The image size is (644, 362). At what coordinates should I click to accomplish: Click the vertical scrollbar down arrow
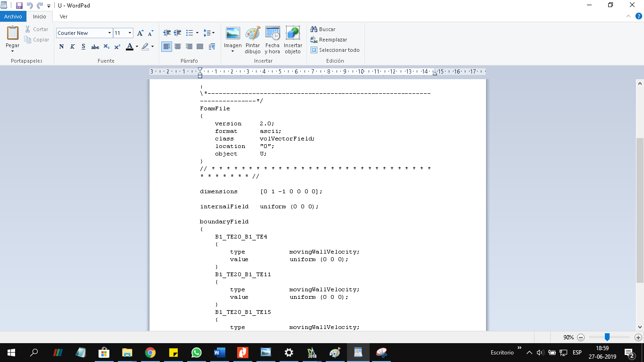(640, 327)
